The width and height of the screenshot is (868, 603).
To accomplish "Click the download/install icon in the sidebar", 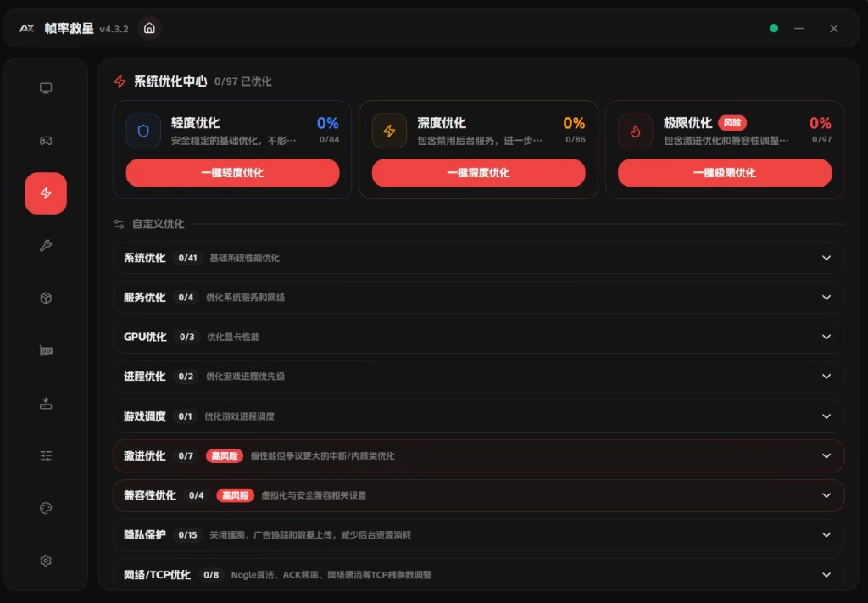I will [45, 403].
